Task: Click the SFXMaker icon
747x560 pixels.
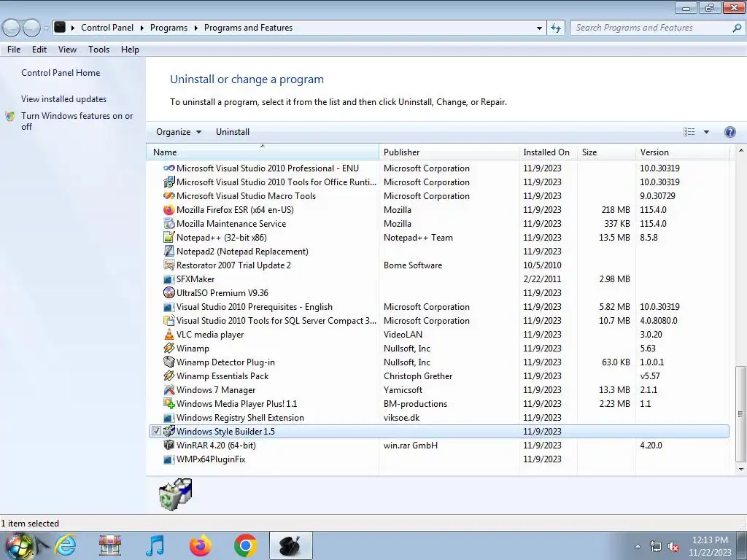Action: pyautogui.click(x=169, y=279)
